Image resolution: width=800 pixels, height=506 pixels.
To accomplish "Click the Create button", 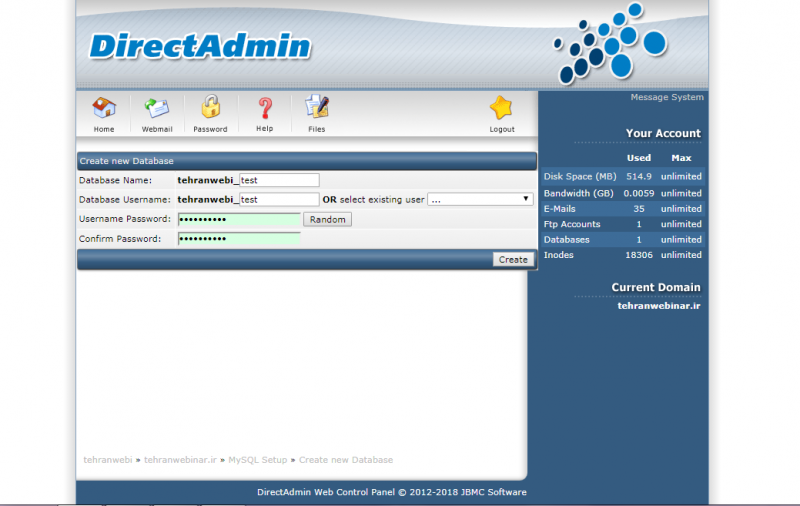I will point(513,259).
